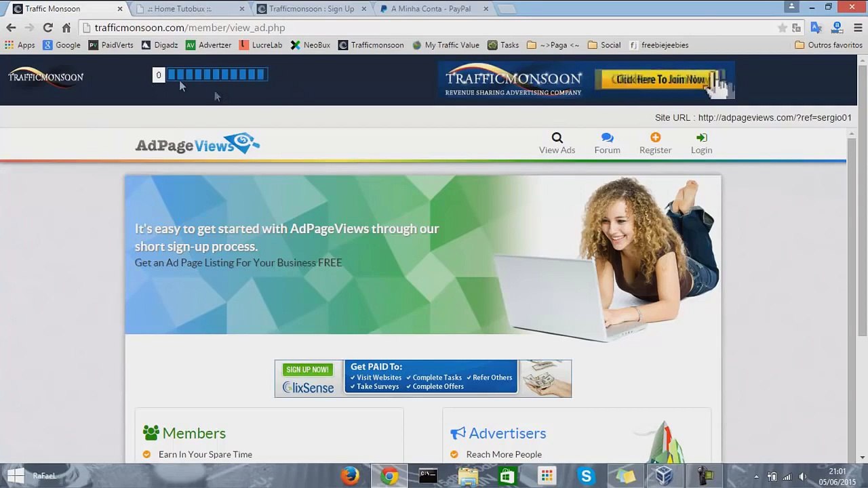Click the Site URL adpageviews.com text
Screen dimensions: 868x488
coord(753,117)
